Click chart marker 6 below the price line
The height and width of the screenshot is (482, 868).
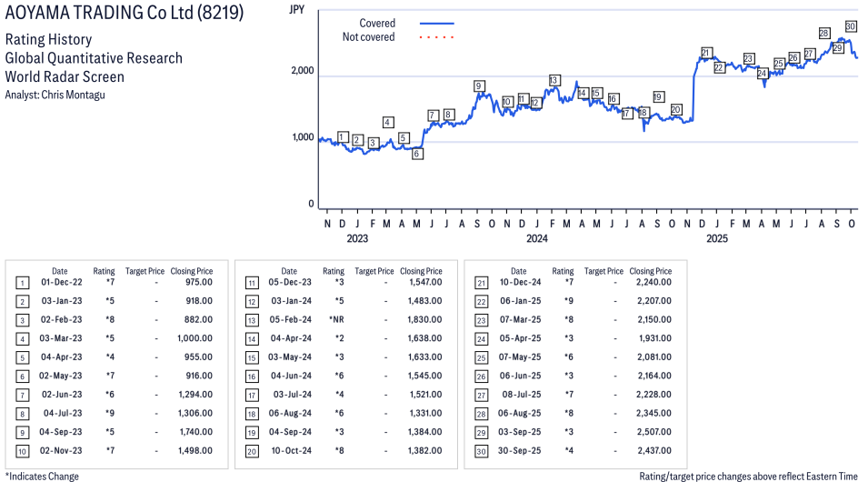417,154
